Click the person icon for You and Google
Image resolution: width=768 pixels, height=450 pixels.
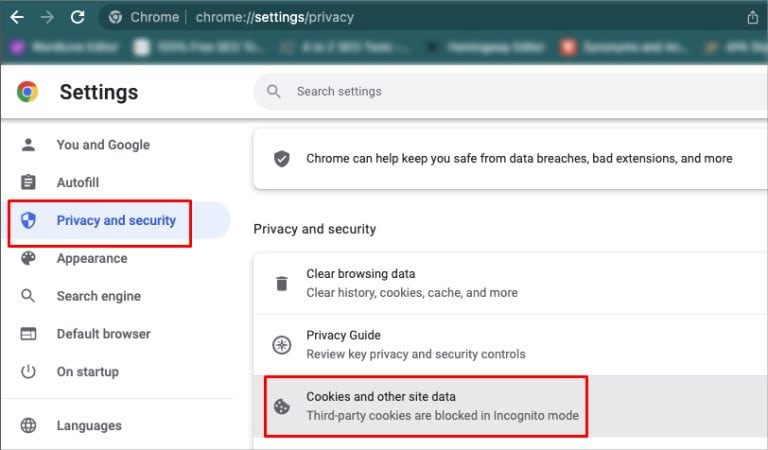(28, 145)
